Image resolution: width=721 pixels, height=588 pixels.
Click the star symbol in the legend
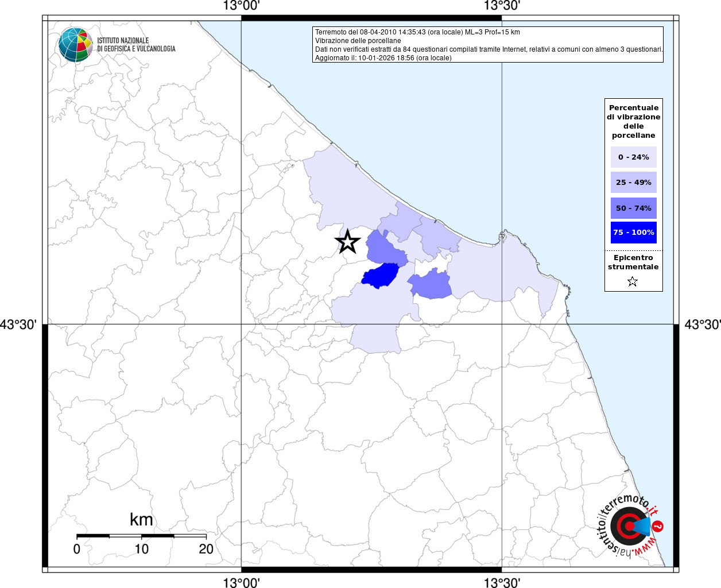tap(633, 281)
